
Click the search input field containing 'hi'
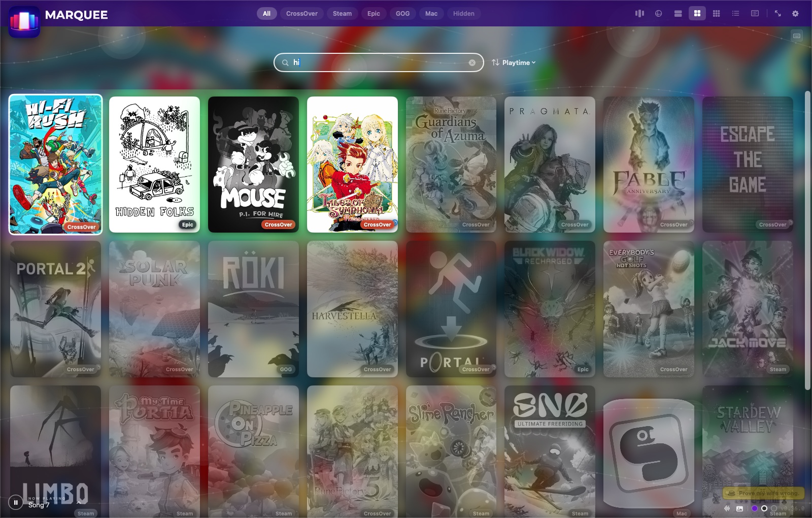coord(379,62)
